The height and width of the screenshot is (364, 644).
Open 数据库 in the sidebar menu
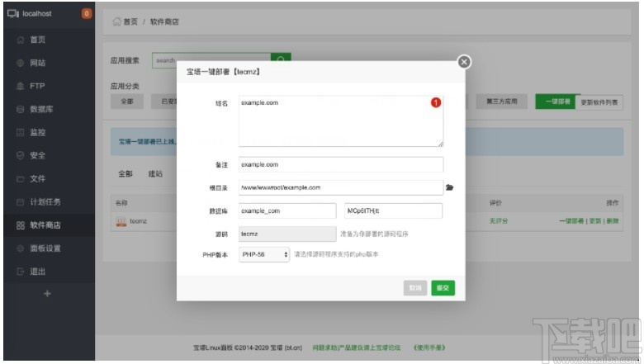tap(41, 109)
